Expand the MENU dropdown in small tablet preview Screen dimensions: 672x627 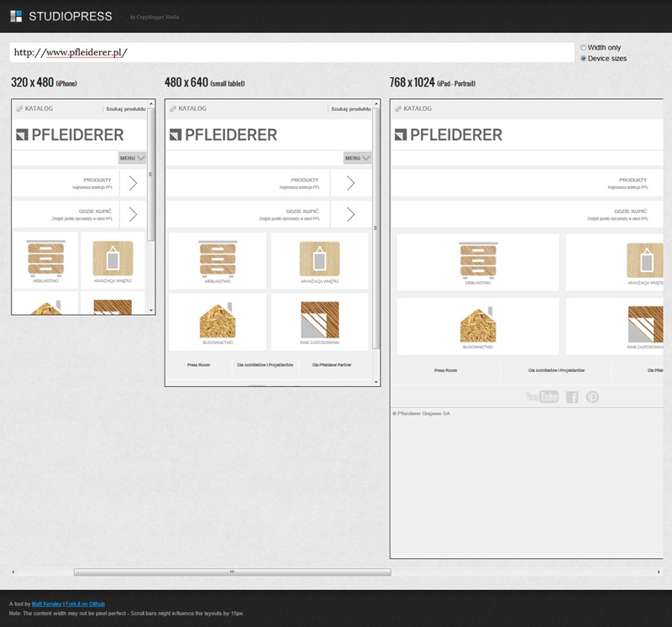pyautogui.click(x=357, y=158)
